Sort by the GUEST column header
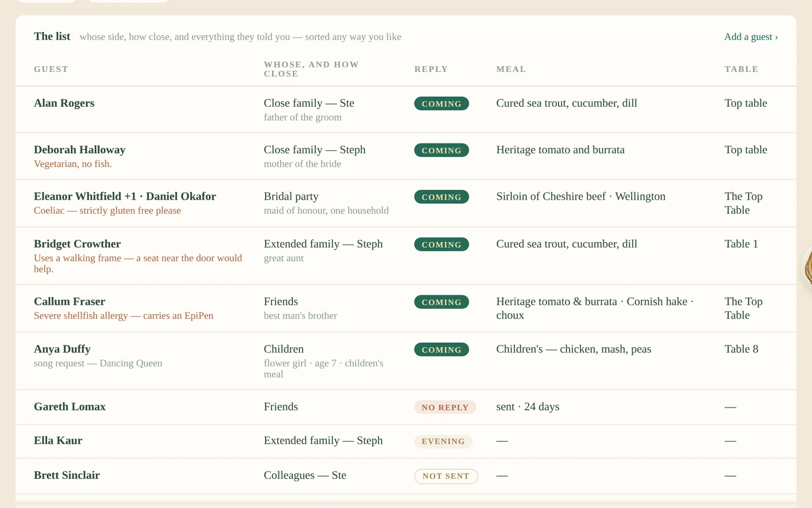This screenshot has width=812, height=508. point(51,69)
